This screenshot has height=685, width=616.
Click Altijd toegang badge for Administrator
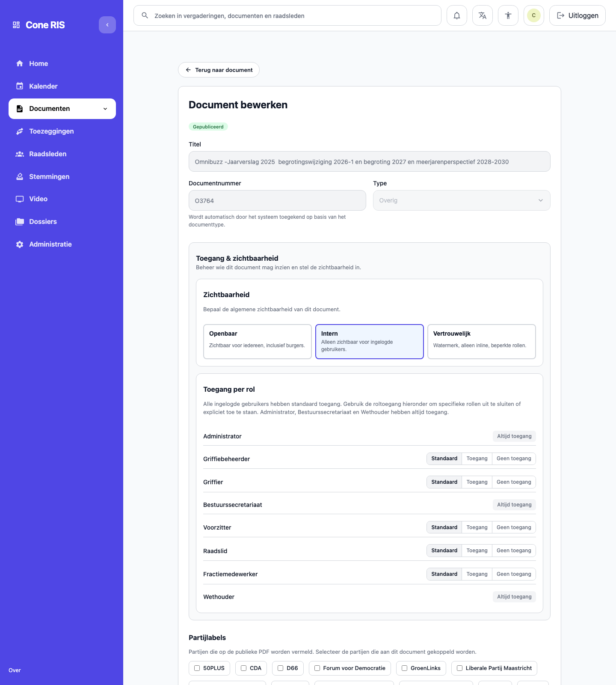coord(514,436)
